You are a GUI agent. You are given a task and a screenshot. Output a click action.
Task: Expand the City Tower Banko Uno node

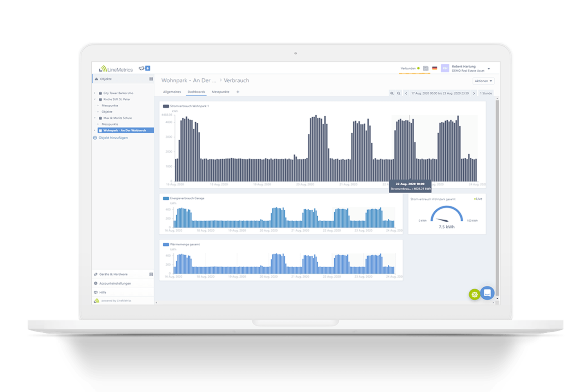(95, 93)
